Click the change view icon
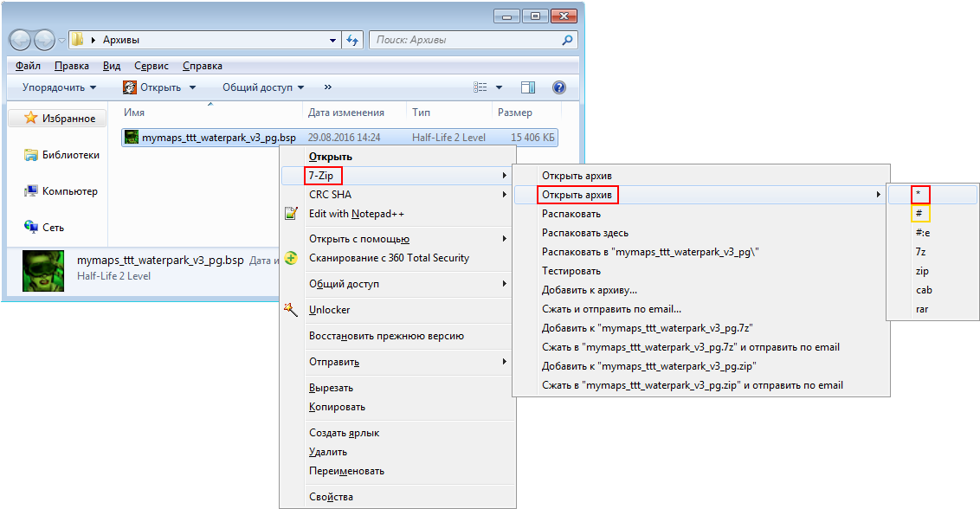This screenshot has height=509, width=980. [480, 87]
